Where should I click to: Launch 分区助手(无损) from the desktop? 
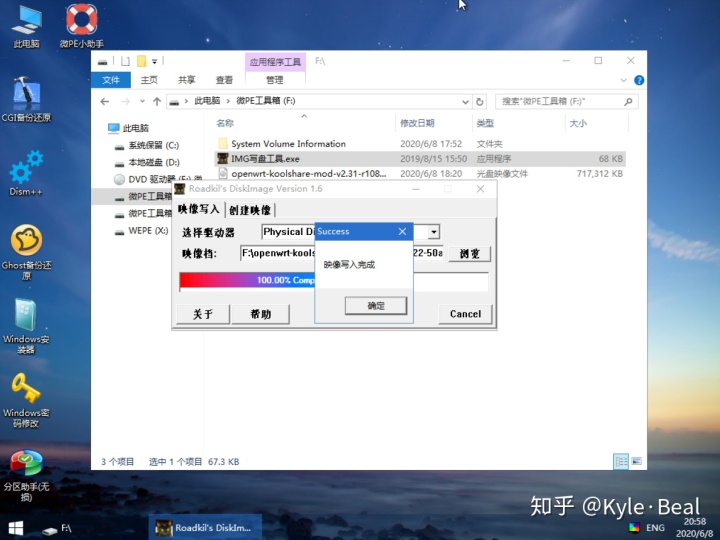[x=26, y=475]
